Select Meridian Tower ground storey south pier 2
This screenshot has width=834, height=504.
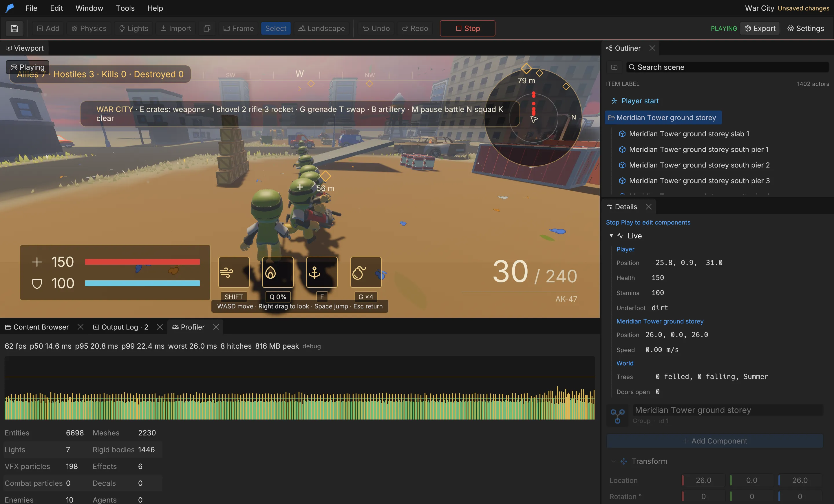tap(699, 165)
